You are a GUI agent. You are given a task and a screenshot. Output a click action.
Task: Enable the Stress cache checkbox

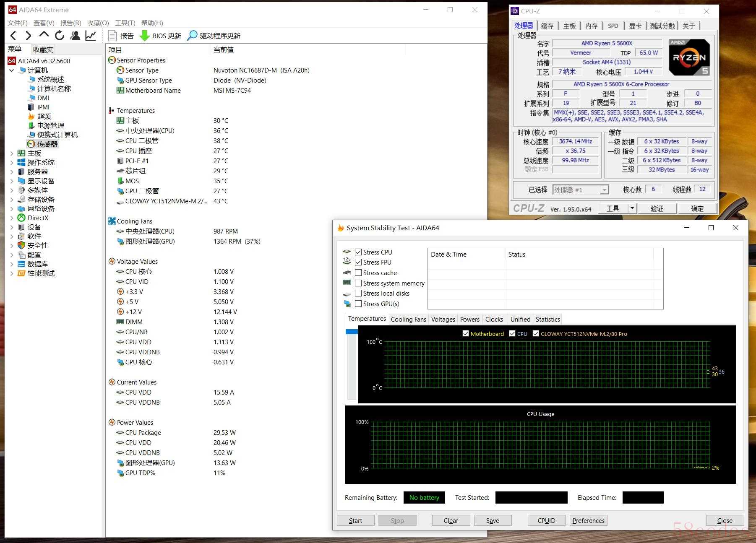click(x=358, y=273)
